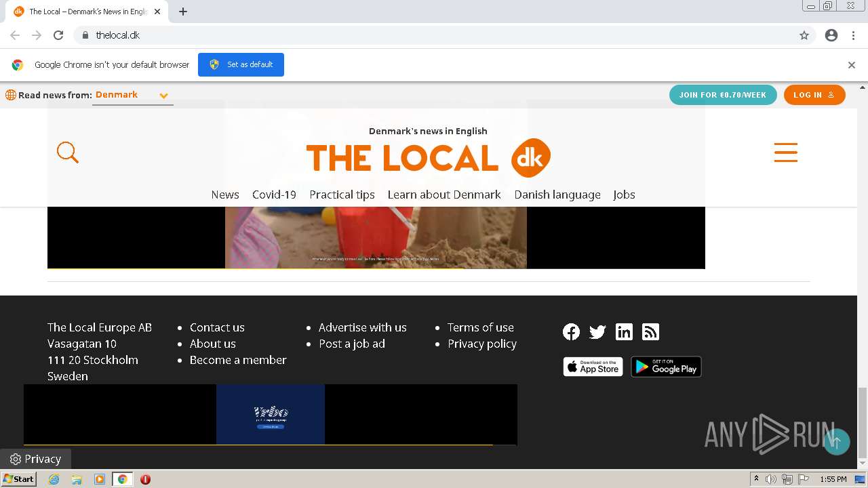
Task: Open Become a member link
Action: click(238, 360)
